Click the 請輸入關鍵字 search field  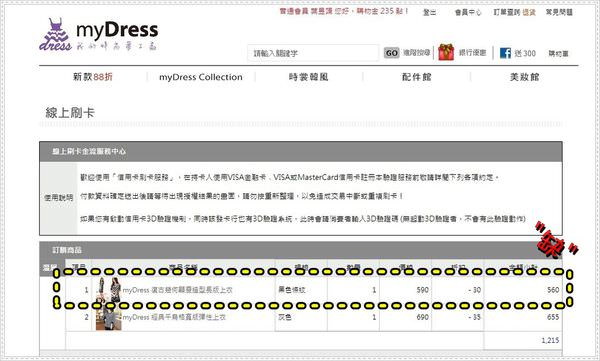tap(313, 53)
